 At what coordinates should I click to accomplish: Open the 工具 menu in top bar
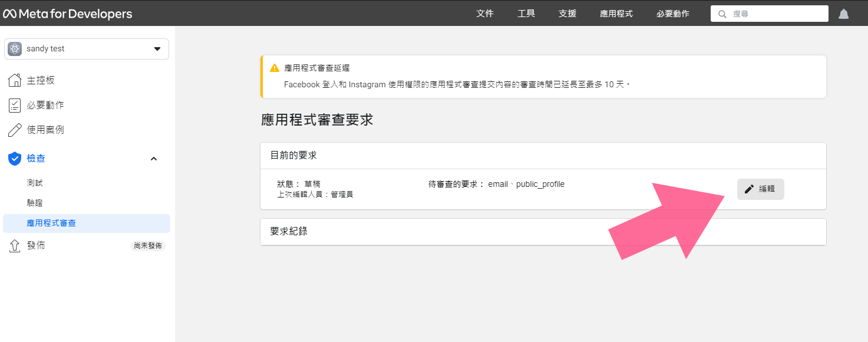pyautogui.click(x=526, y=14)
